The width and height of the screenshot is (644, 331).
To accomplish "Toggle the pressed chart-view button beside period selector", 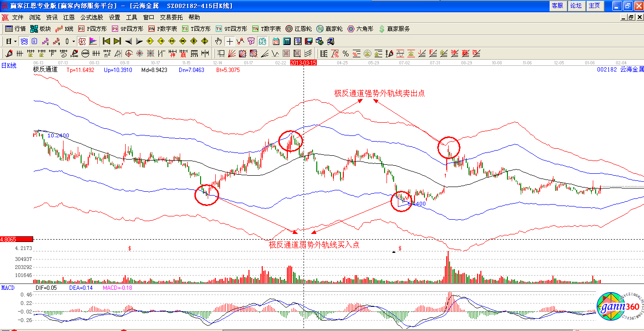I will [23, 41].
